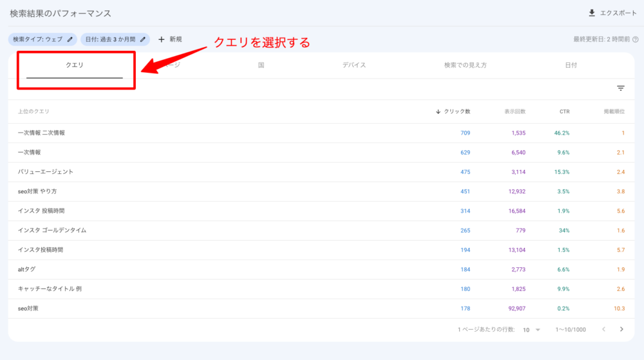
Task: Switch to the 国 tab
Action: [x=261, y=66]
